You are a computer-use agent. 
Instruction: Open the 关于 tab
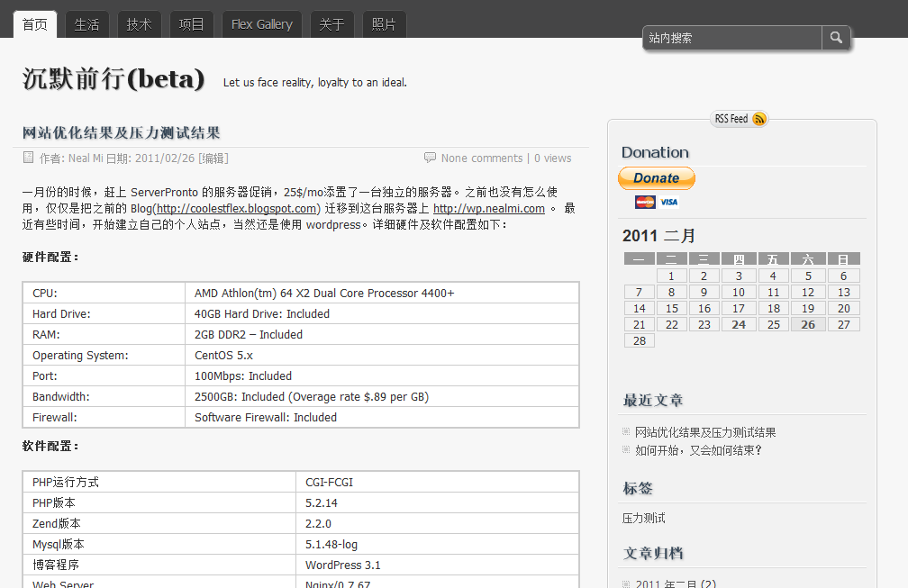pos(331,24)
